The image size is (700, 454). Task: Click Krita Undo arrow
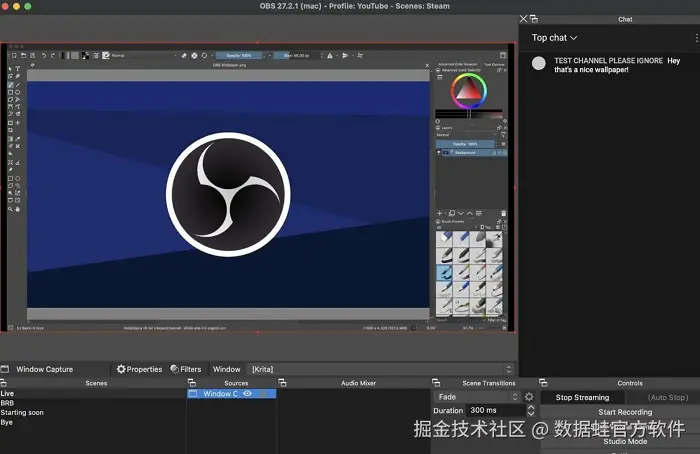(x=44, y=55)
